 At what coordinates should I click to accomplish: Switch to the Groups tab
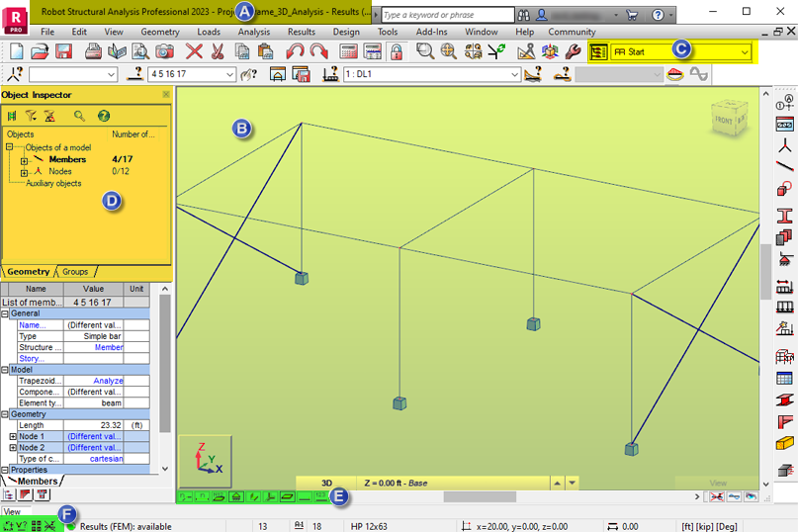(75, 272)
